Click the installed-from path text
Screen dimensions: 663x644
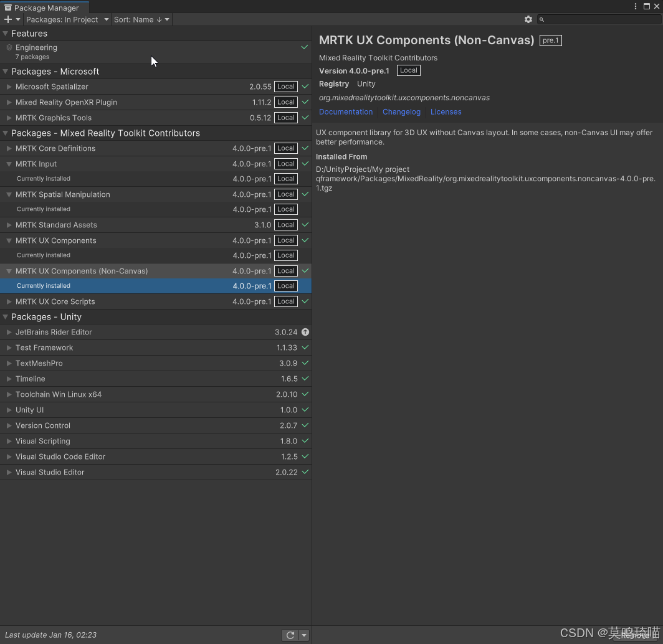click(x=485, y=179)
